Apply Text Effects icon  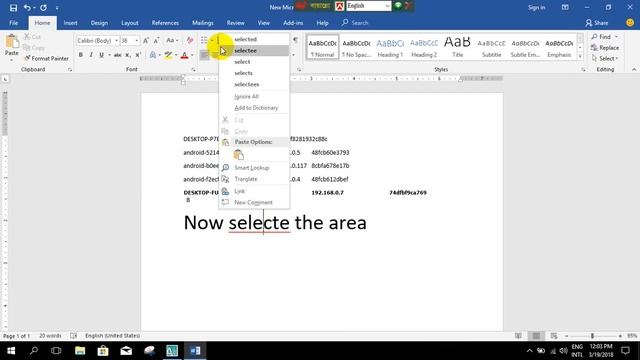pyautogui.click(x=153, y=55)
